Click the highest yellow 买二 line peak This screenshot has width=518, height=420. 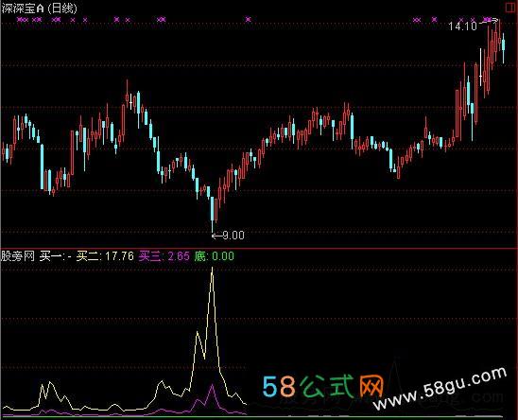pos(213,270)
